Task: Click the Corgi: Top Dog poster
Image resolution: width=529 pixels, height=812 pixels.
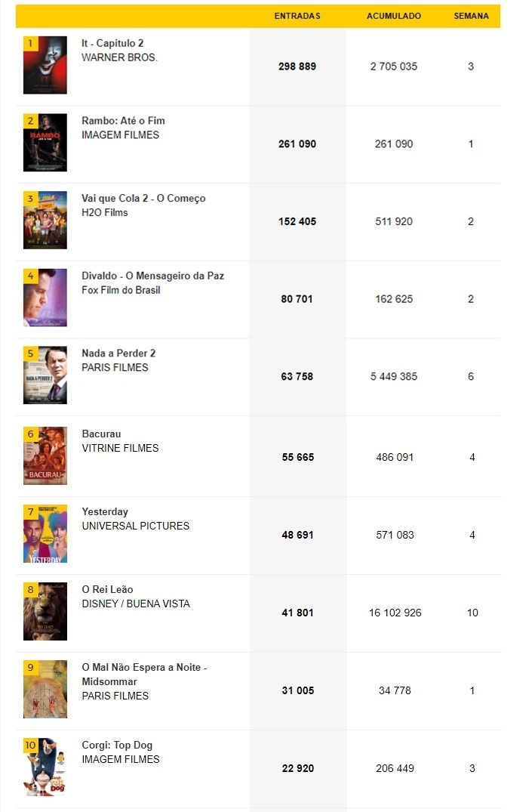Action: tap(45, 767)
